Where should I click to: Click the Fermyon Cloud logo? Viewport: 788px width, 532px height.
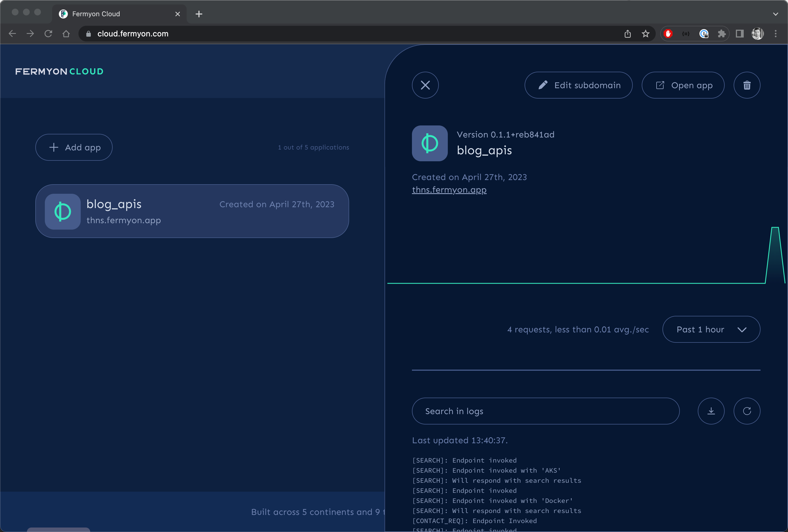59,71
